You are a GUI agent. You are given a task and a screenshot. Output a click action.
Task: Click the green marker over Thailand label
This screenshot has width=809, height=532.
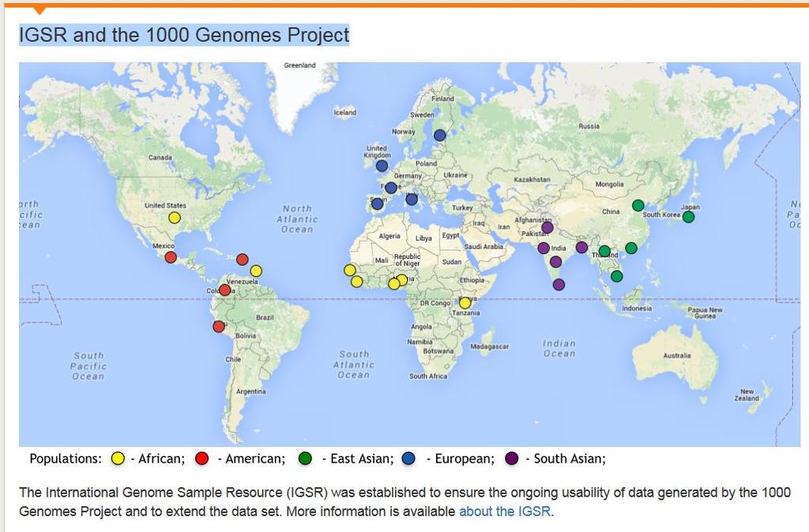coord(604,252)
